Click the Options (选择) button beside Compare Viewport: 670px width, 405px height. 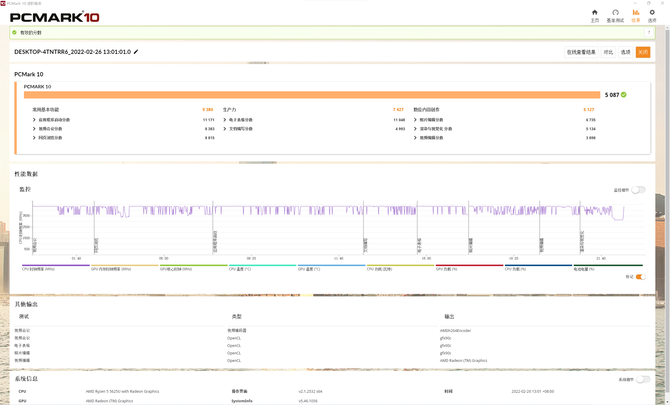(626, 52)
